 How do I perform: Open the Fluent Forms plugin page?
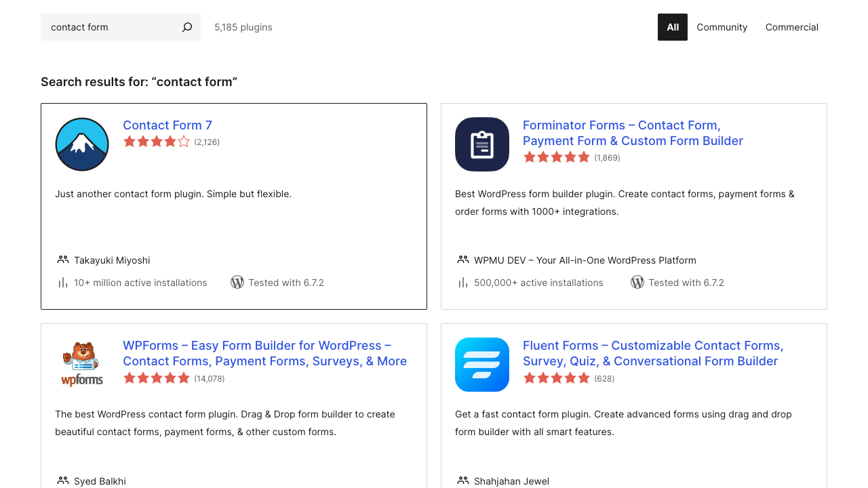pos(652,353)
